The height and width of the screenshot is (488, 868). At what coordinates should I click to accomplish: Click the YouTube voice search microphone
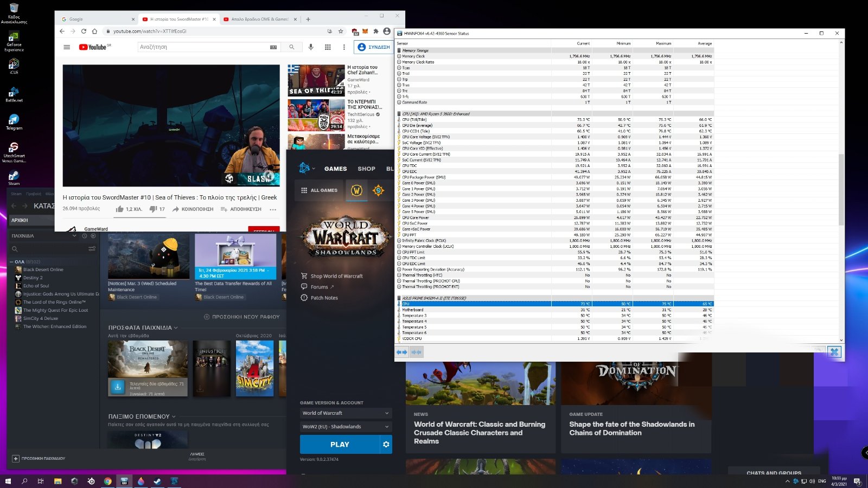coord(311,47)
